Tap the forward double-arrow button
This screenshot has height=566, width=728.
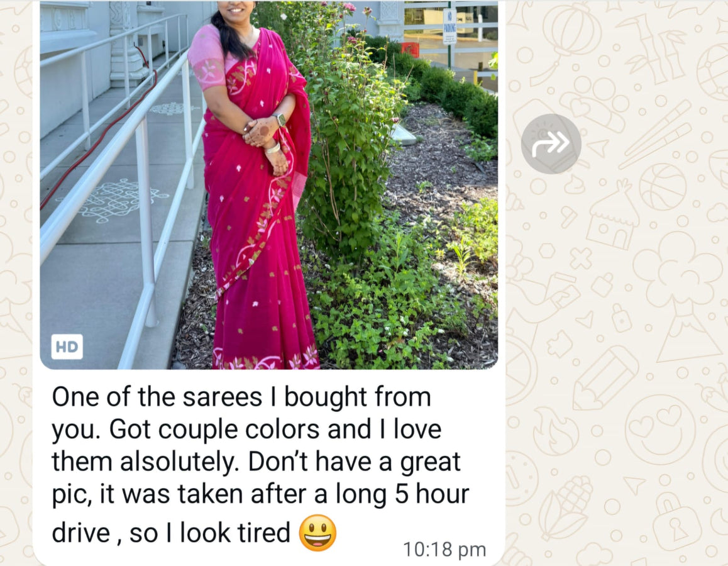point(551,143)
